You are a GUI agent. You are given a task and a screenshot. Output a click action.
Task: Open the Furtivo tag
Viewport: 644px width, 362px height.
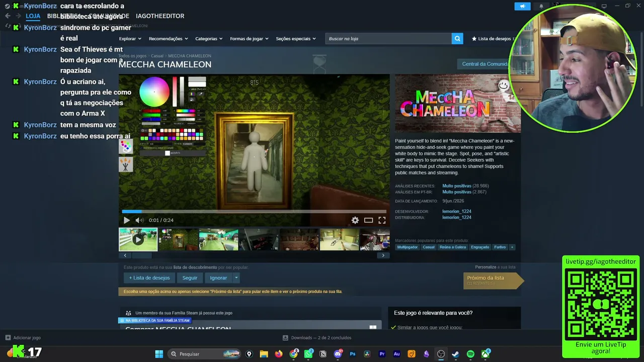[x=500, y=247]
